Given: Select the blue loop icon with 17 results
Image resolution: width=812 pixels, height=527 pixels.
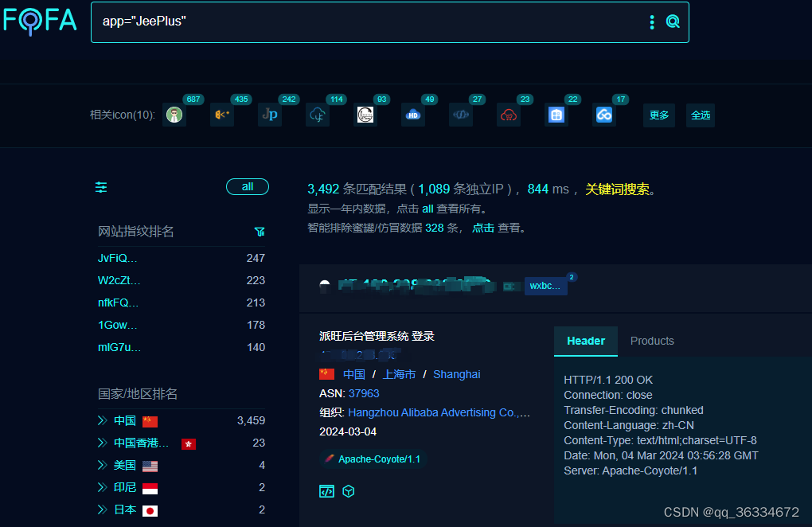Looking at the screenshot, I should coord(603,115).
